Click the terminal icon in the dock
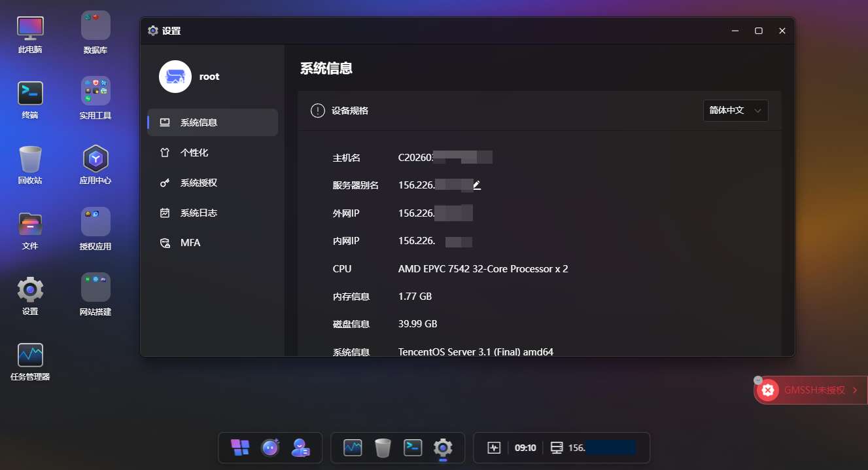 coord(413,448)
